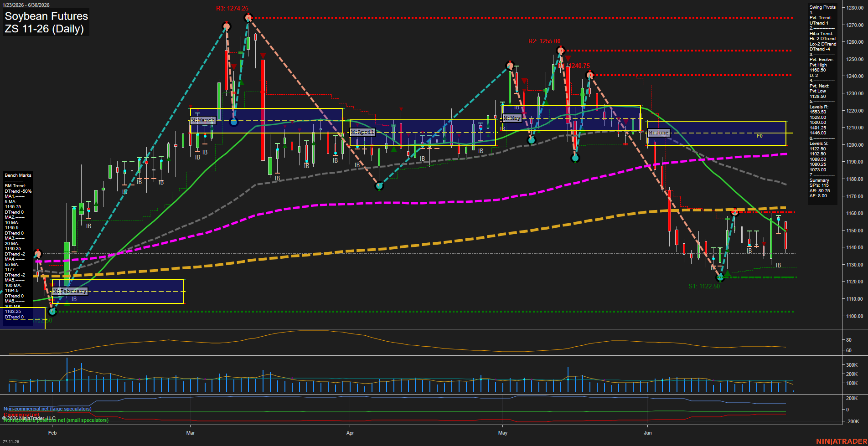This screenshot has height=446, width=868.
Task: Click the 'May' date axis label
Action: (x=503, y=433)
